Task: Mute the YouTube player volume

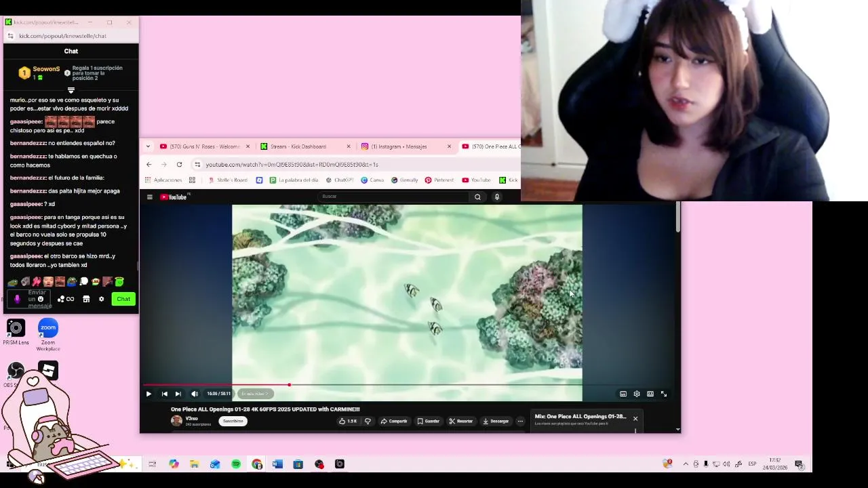Action: (195, 394)
